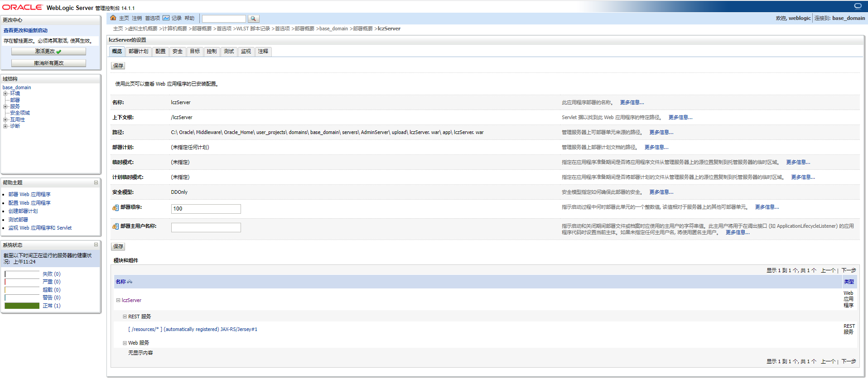The width and height of the screenshot is (868, 379).
Task: Open the 创建部署计划 help link
Action: [23, 211]
